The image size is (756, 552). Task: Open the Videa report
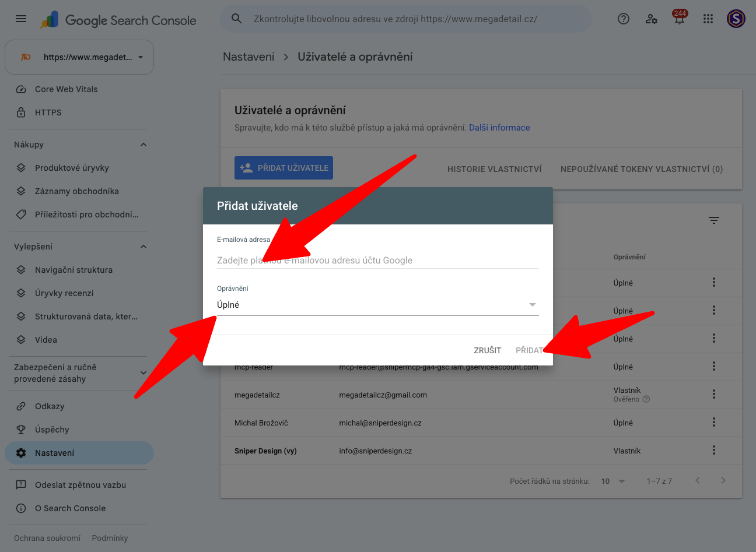pyautogui.click(x=79, y=340)
